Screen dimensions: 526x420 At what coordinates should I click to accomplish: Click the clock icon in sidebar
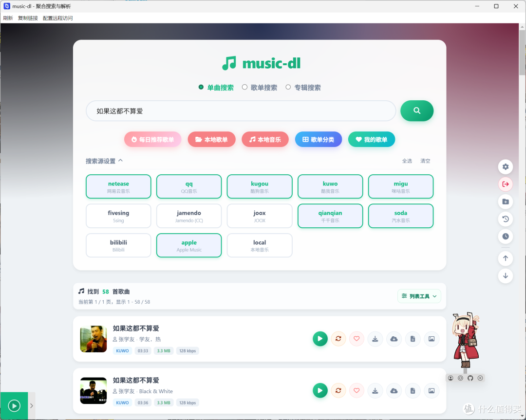[506, 237]
